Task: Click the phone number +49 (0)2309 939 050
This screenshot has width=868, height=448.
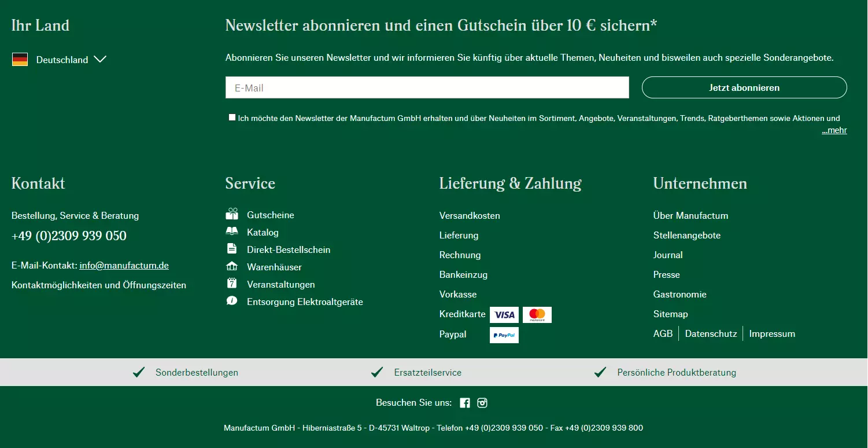Action: pos(69,236)
